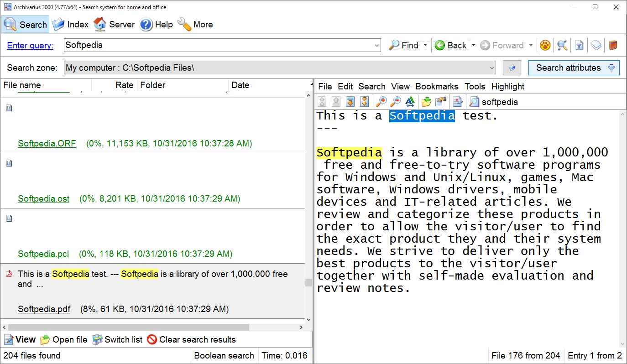Image resolution: width=627 pixels, height=364 pixels.
Task: Open the viewer Tools menu
Action: point(475,86)
